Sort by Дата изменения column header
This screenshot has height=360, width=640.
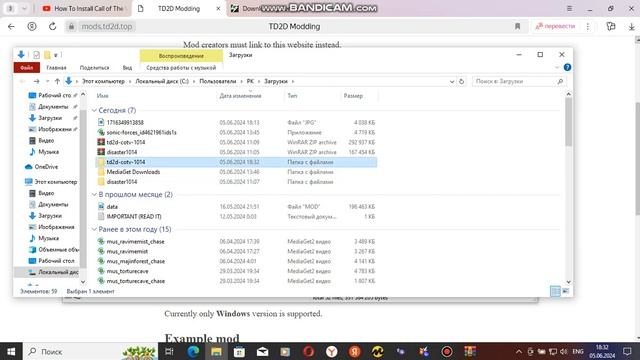[240, 96]
